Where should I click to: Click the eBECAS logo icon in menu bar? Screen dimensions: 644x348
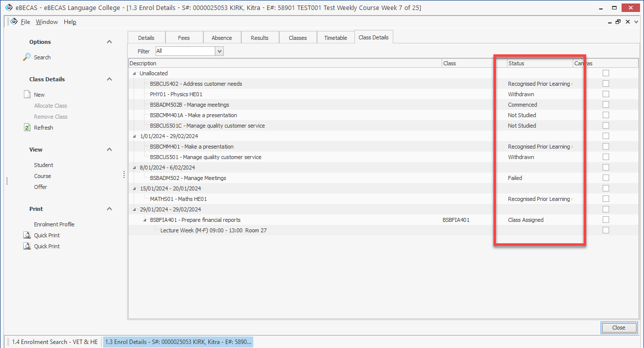click(14, 22)
